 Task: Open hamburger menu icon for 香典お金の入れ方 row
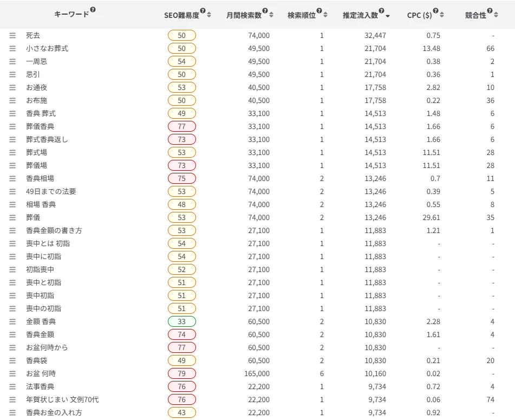point(12,413)
